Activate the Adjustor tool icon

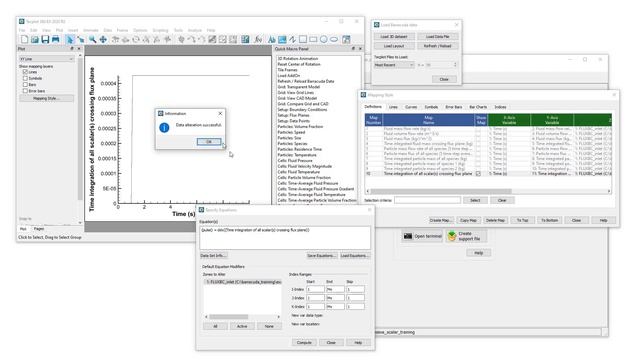(x=81, y=40)
